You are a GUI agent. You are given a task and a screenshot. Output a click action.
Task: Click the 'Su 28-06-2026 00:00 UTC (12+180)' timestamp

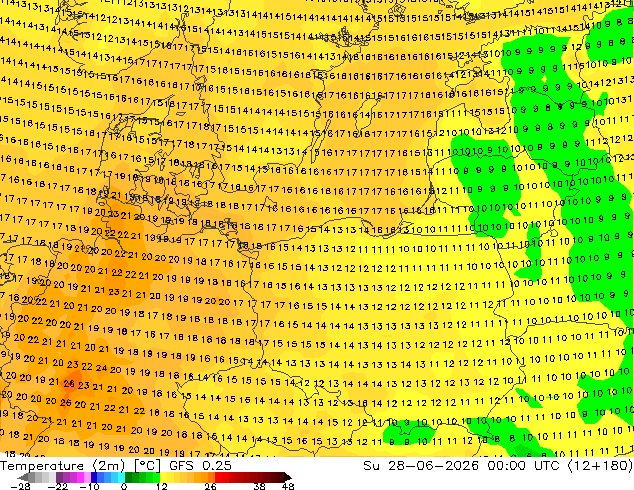pos(498,466)
